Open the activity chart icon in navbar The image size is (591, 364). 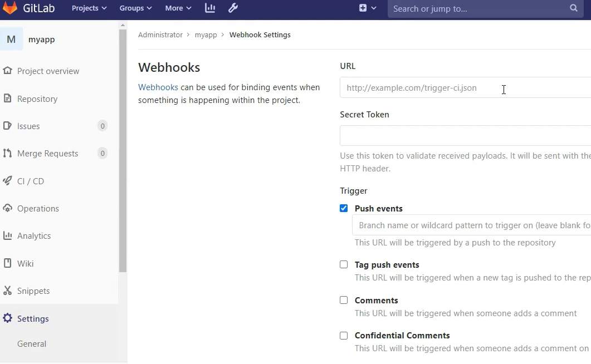[210, 8]
